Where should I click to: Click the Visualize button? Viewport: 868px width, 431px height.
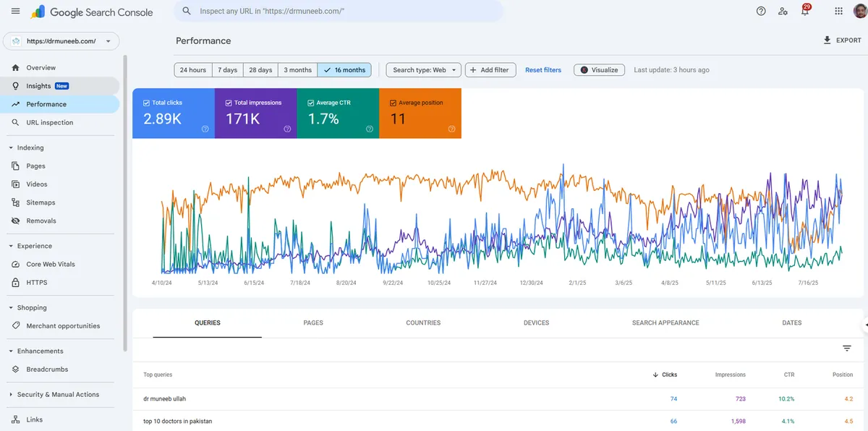(x=599, y=70)
